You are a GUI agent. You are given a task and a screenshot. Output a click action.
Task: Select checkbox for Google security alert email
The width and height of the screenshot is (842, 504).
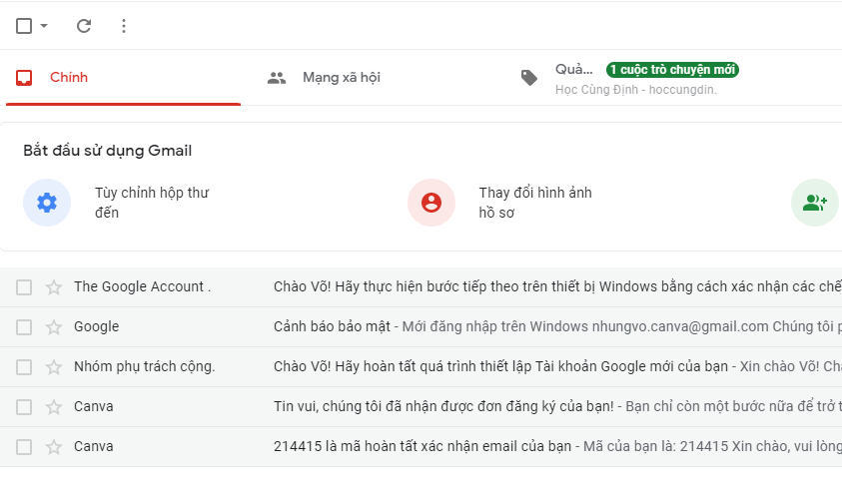pos(24,327)
